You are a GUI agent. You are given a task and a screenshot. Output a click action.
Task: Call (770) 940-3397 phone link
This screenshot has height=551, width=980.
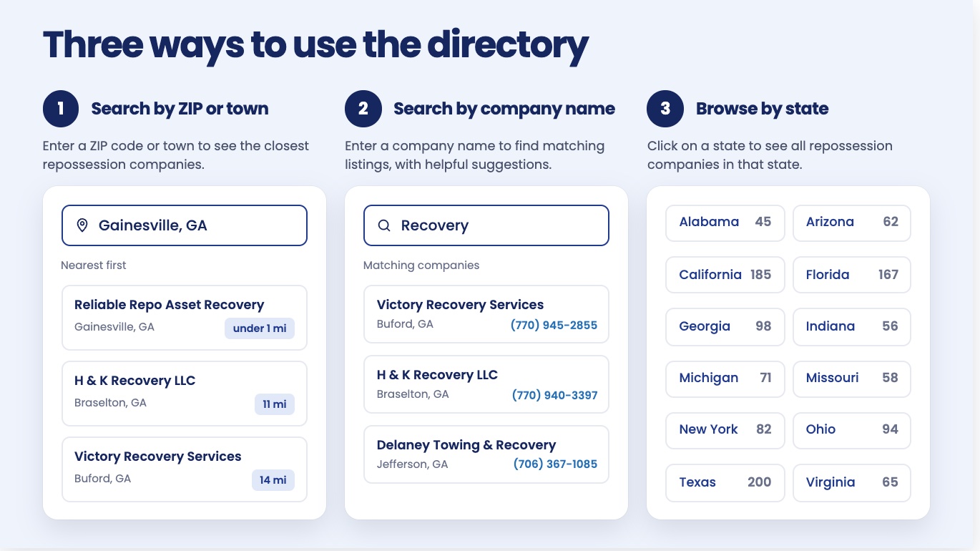554,395
